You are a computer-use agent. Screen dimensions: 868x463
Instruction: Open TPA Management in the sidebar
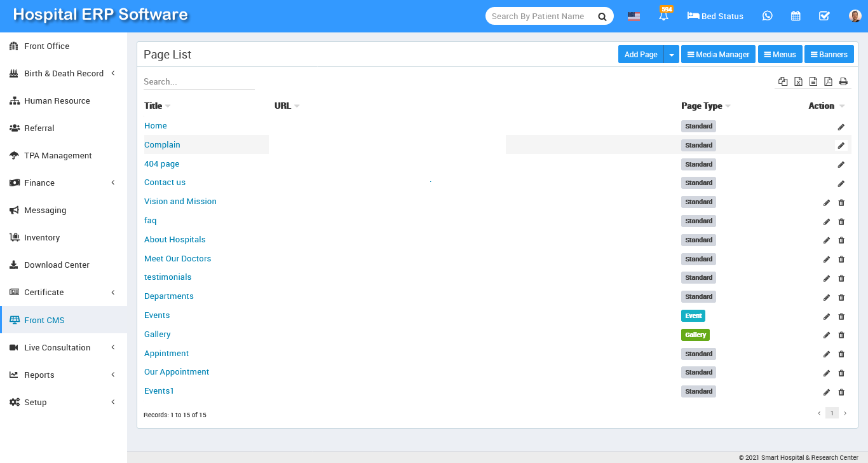(64, 155)
